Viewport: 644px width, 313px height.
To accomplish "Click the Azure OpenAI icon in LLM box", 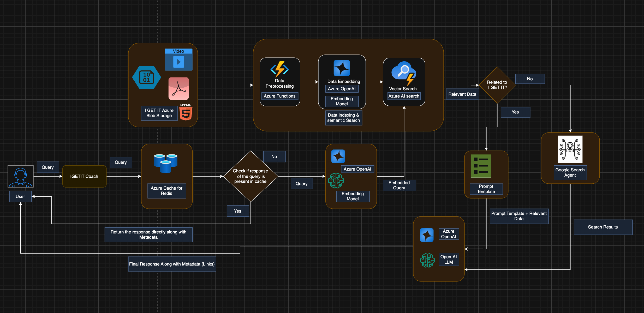I will click(427, 235).
